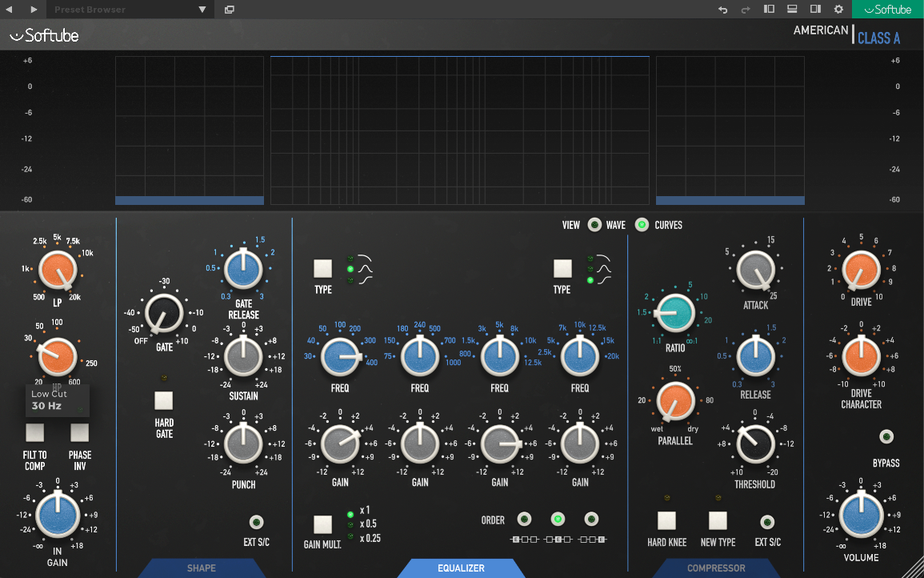Click the high band FREQ knob
The image size is (924, 578).
pyautogui.click(x=580, y=357)
